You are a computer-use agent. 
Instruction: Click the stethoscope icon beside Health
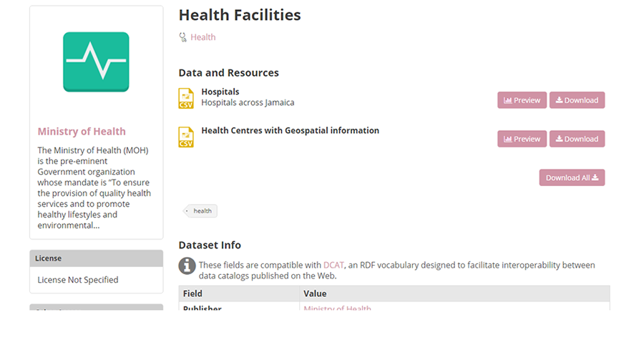point(182,37)
